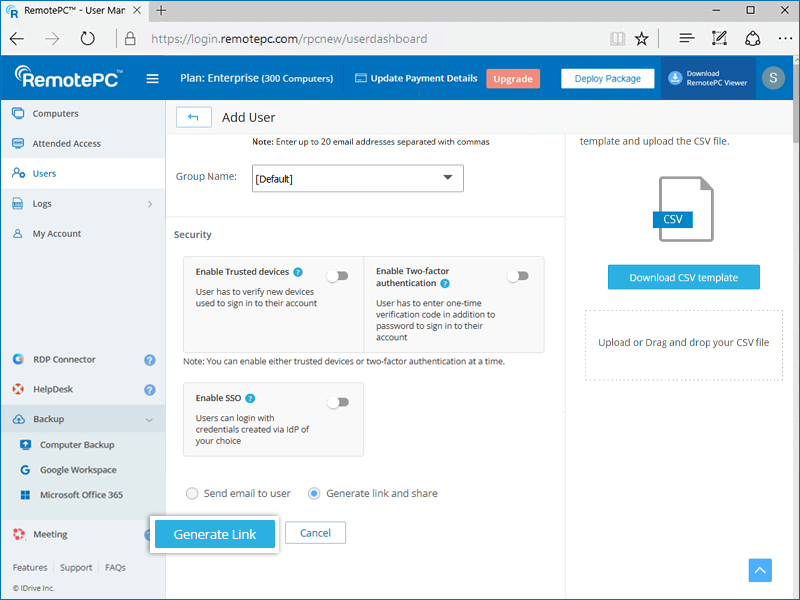Viewport: 800px width, 600px height.
Task: Click the CSV file icon
Action: 686,209
